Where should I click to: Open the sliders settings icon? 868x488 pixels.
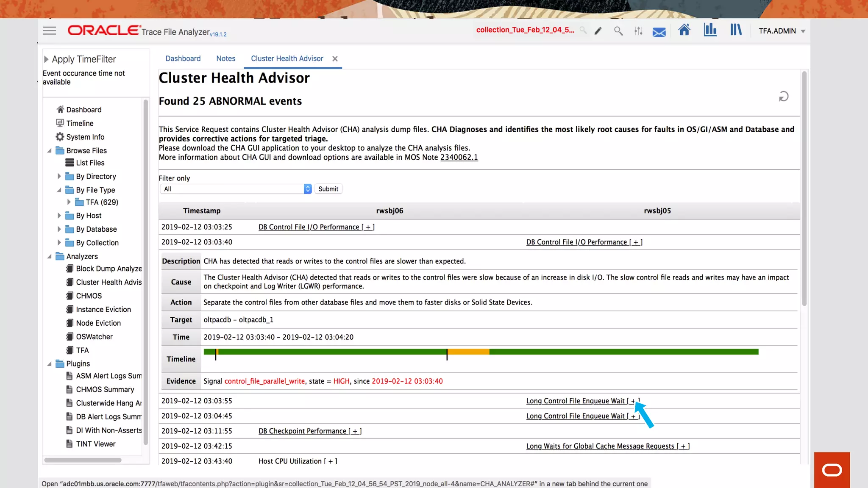638,31
